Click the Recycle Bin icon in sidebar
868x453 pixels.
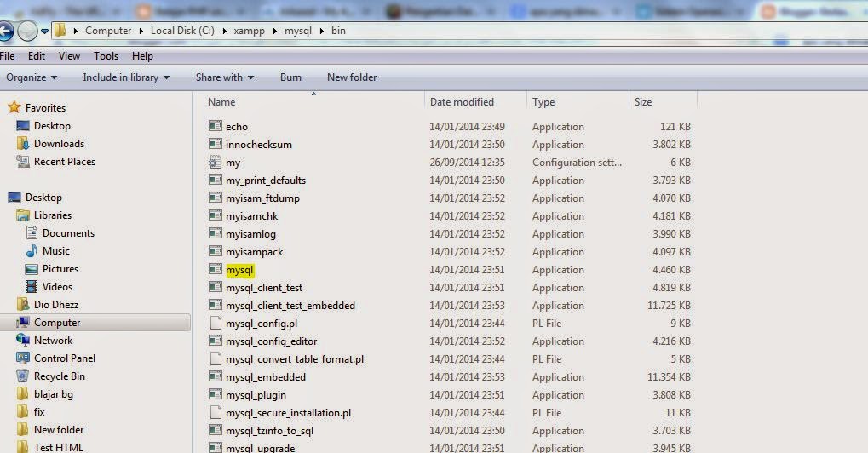tap(23, 376)
